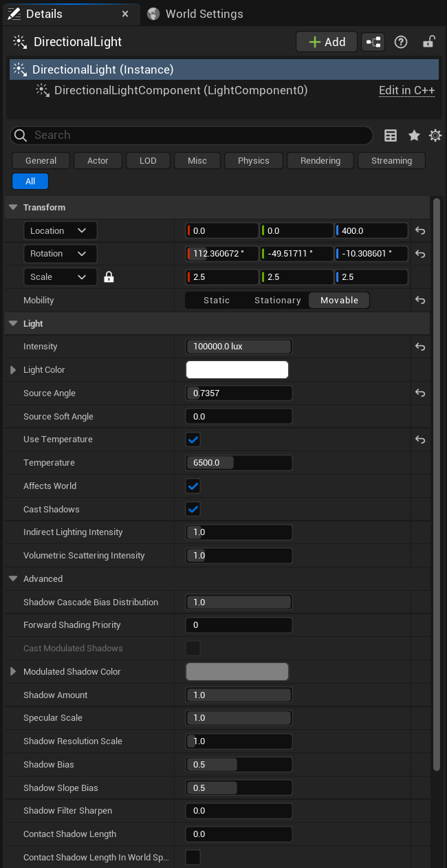This screenshot has height=868, width=447.
Task: Set Mobility to Static
Action: [x=217, y=301]
